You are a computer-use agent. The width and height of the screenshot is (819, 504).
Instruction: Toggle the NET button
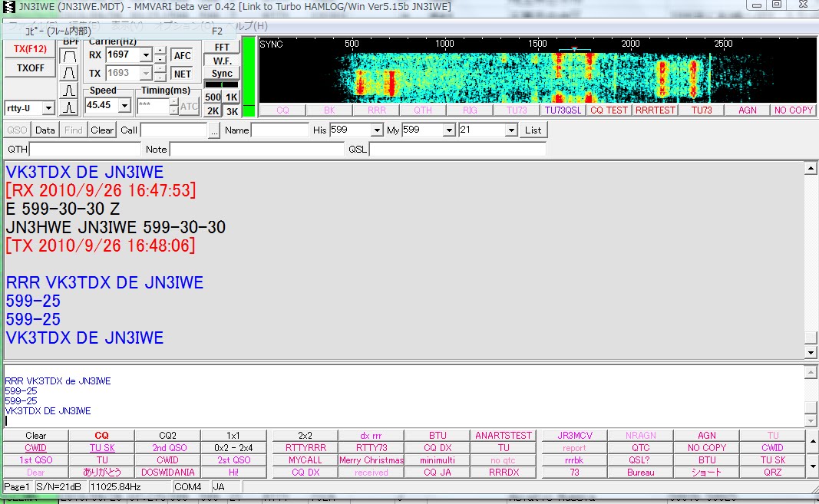point(182,74)
